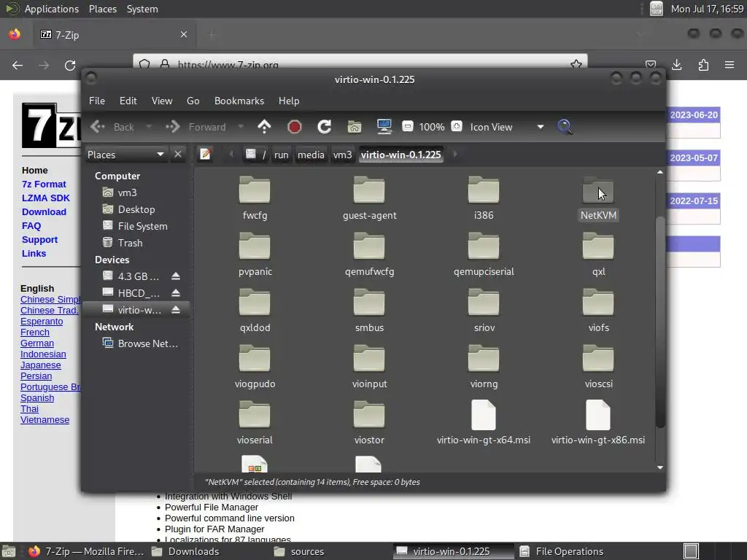Screen dimensions: 747x560
Task: Open the Help menu
Action: tap(289, 101)
